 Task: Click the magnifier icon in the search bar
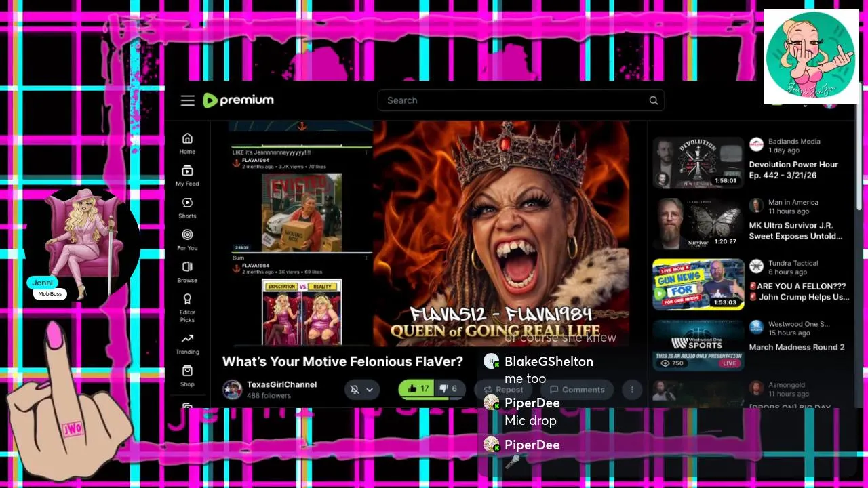(653, 100)
